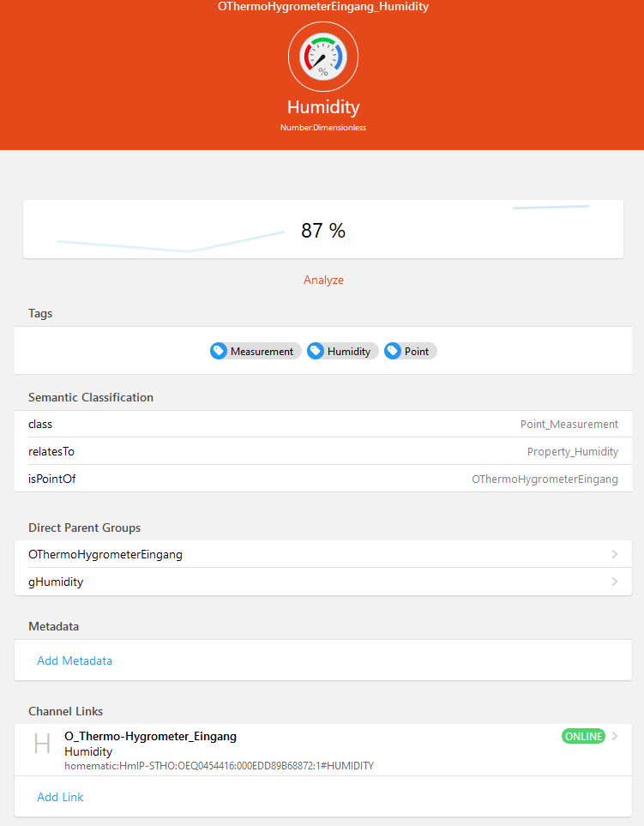Open the Analyze link
Viewport: 644px width, 826px height.
[x=323, y=280]
